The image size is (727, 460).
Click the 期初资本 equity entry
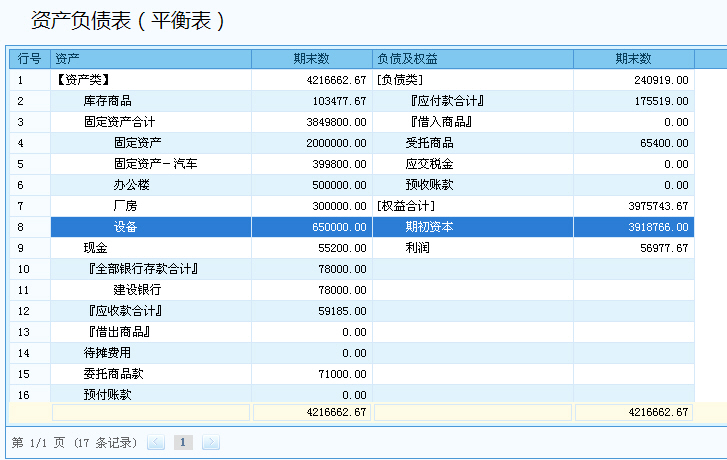click(429, 227)
